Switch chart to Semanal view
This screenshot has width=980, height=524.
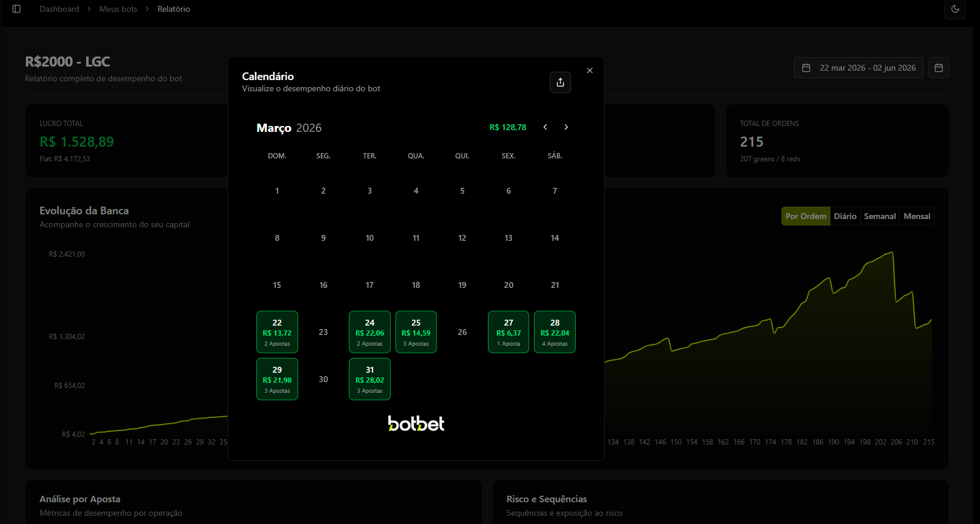[880, 216]
